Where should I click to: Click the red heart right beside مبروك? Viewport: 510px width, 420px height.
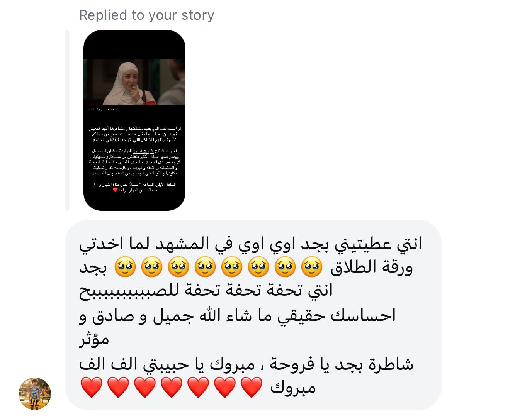coord(252,387)
